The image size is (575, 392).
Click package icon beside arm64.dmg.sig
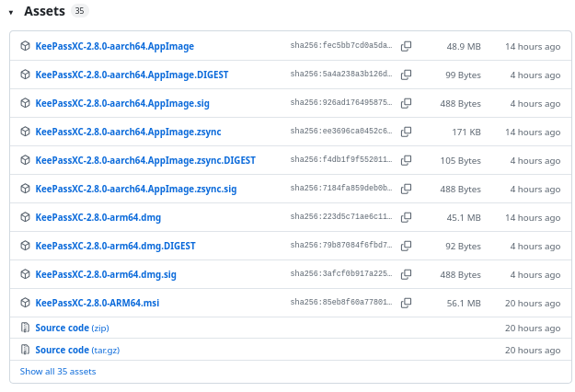click(x=25, y=274)
